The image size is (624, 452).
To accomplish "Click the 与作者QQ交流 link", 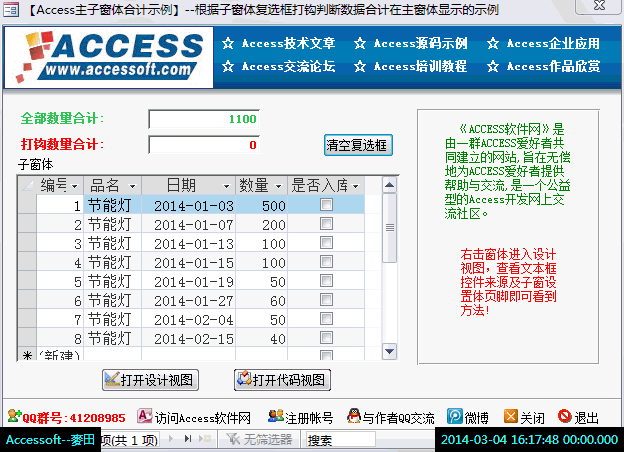I will (x=398, y=418).
